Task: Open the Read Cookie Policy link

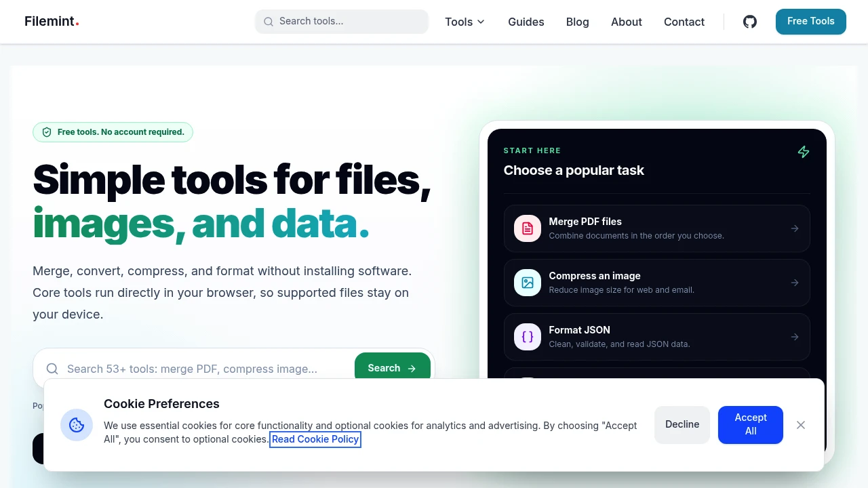Action: pyautogui.click(x=315, y=439)
